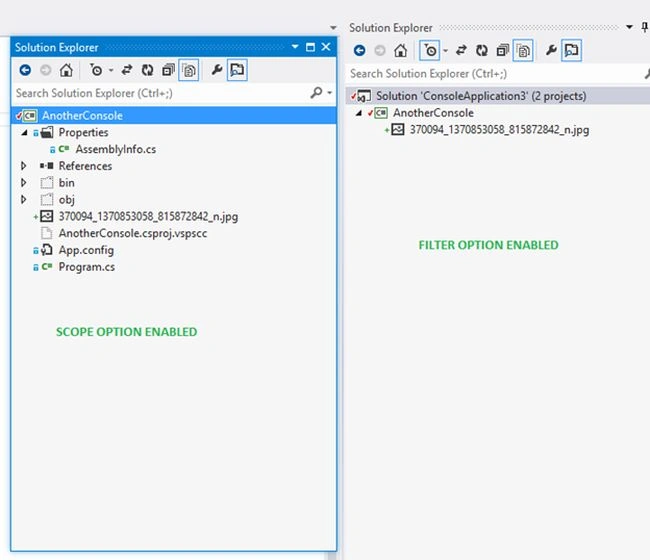Click Back arrow in left Solution Explorer toolbar

[x=25, y=70]
